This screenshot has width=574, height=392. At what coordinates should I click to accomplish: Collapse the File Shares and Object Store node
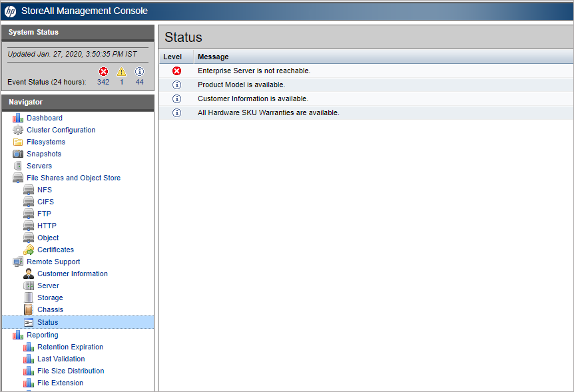tap(18, 178)
